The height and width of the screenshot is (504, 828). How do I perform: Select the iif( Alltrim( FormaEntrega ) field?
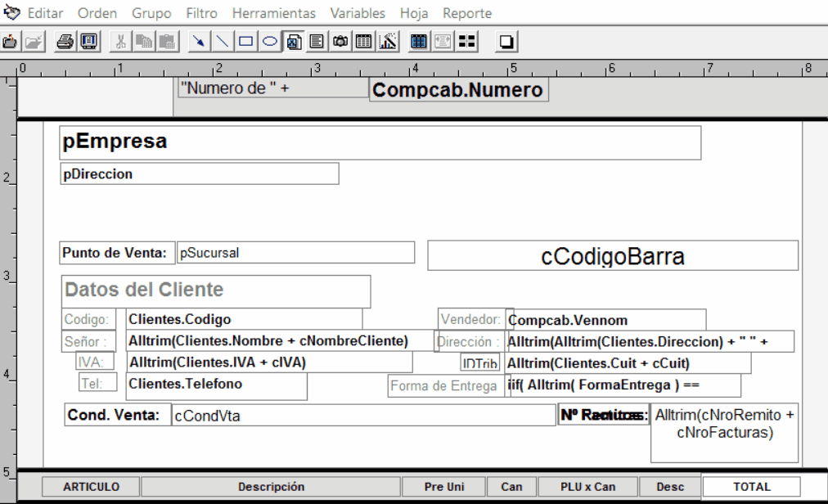(x=623, y=385)
